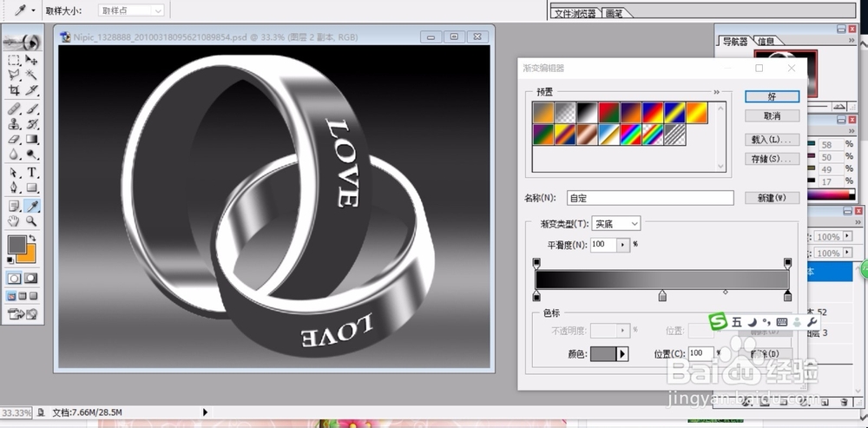The width and height of the screenshot is (868, 428).
Task: Select the Clone Stamp tool
Action: point(14,123)
